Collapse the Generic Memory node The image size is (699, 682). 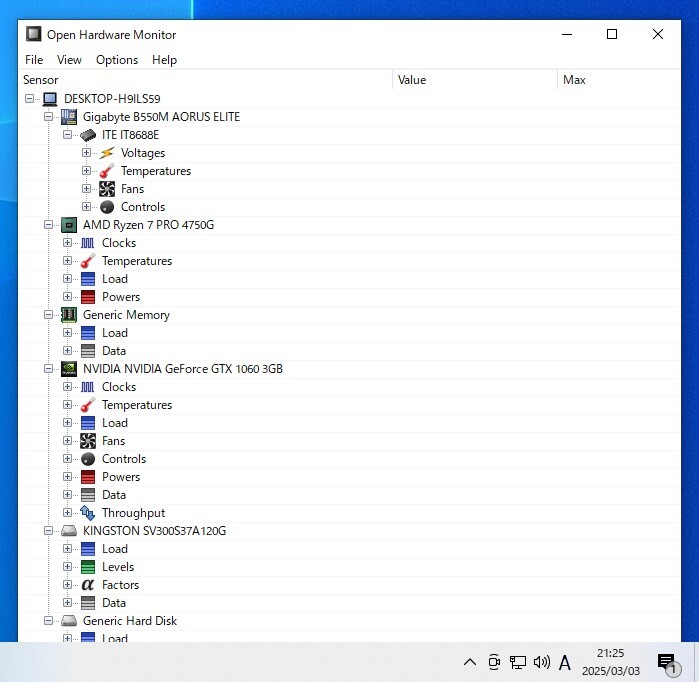pyautogui.click(x=49, y=315)
